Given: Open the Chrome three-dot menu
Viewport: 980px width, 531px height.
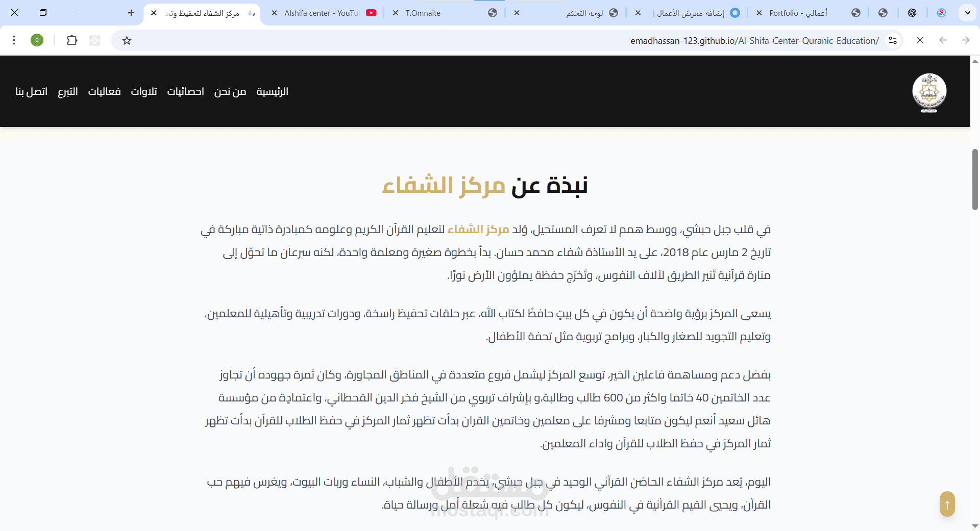Looking at the screenshot, I should point(14,40).
